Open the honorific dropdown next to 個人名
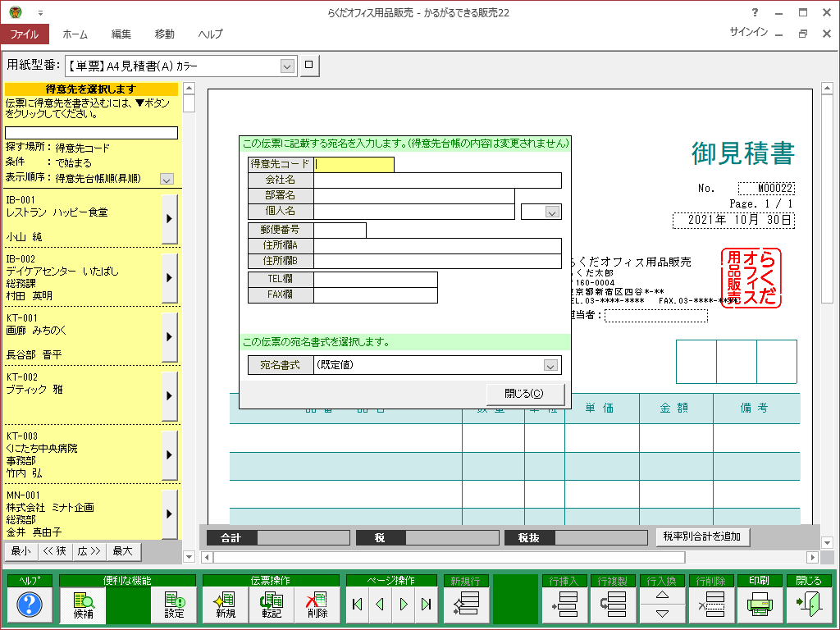 [x=552, y=212]
